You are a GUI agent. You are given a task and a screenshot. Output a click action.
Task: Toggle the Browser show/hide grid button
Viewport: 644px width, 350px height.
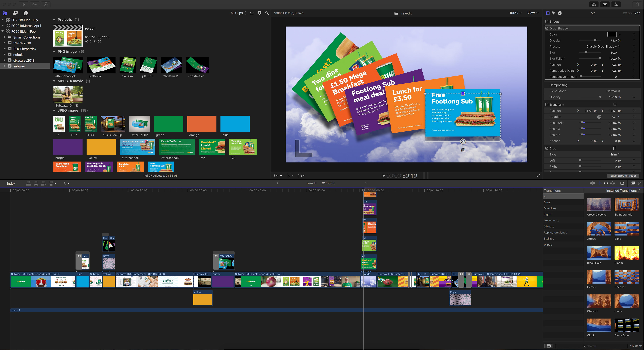coord(594,4)
